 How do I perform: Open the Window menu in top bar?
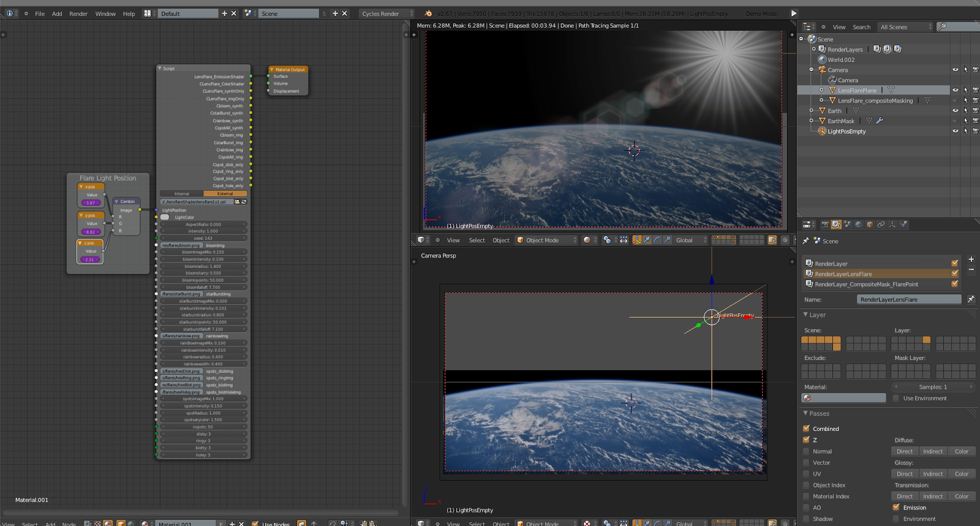pos(105,13)
